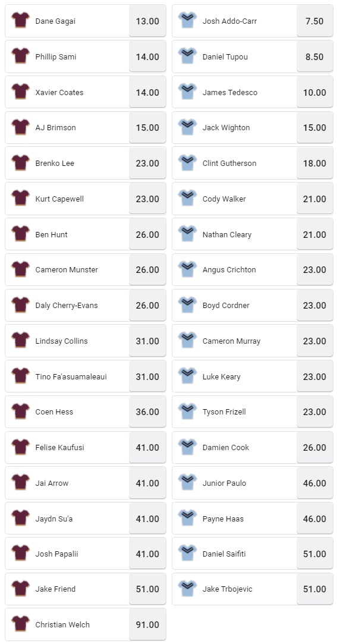Select the blue jersey next to Nathan Cleary
This screenshot has width=337, height=644.
(188, 234)
